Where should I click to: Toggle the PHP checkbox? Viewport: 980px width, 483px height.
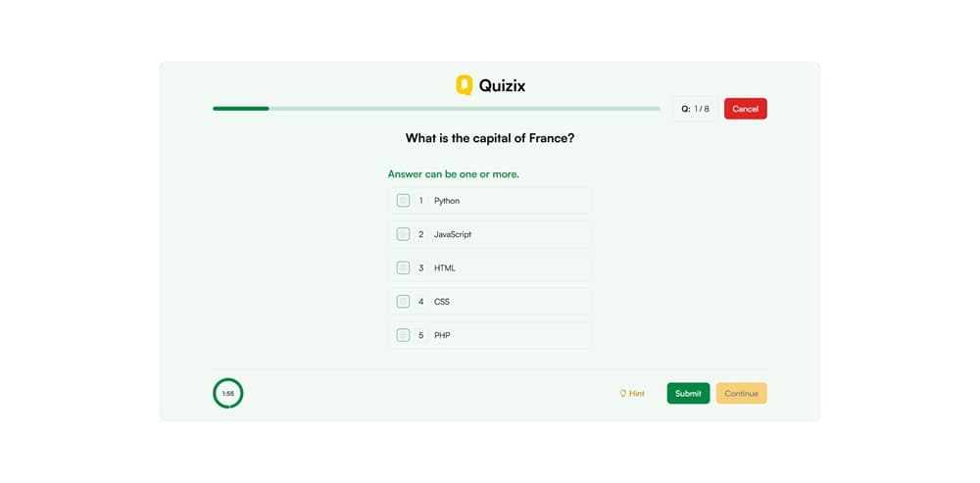point(403,335)
